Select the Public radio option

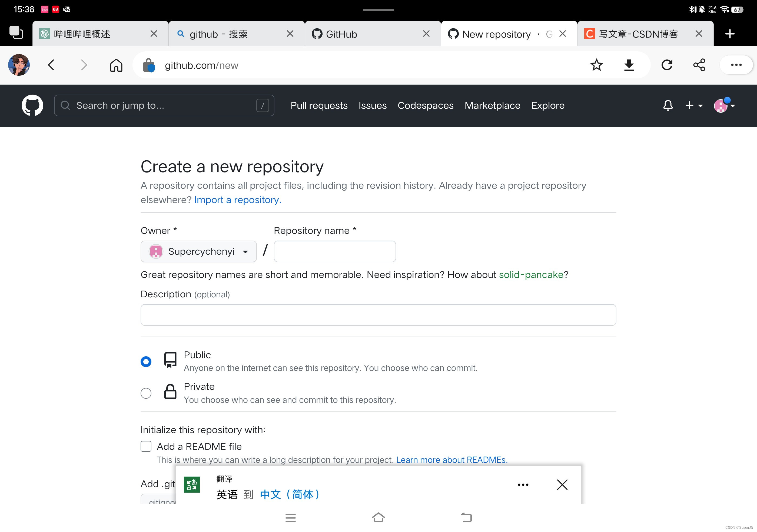click(146, 362)
